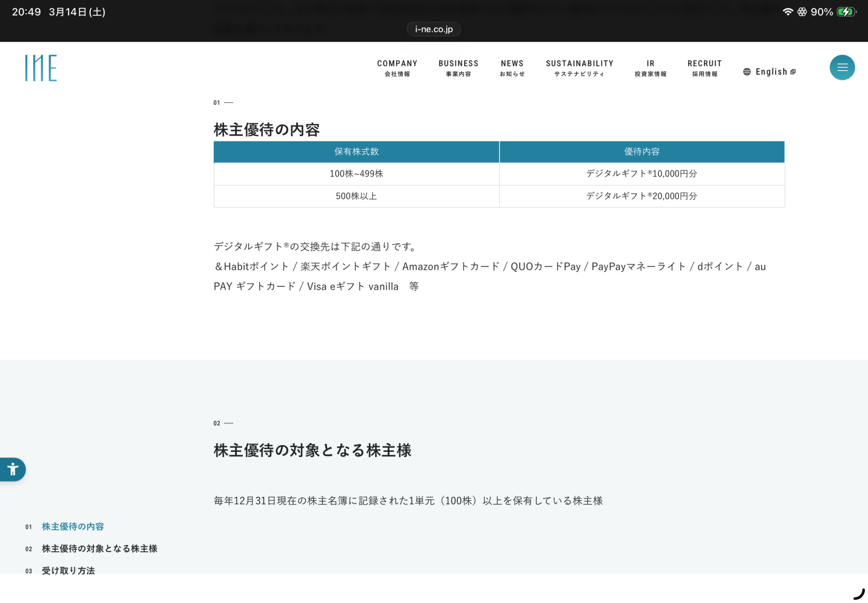Open the RECRUIT menu
The width and height of the screenshot is (868, 603).
coord(704,68)
